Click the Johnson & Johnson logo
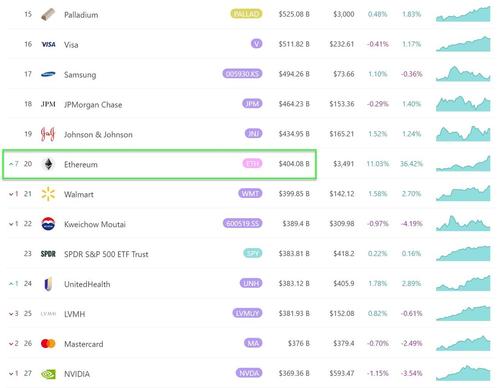 pyautogui.click(x=48, y=134)
